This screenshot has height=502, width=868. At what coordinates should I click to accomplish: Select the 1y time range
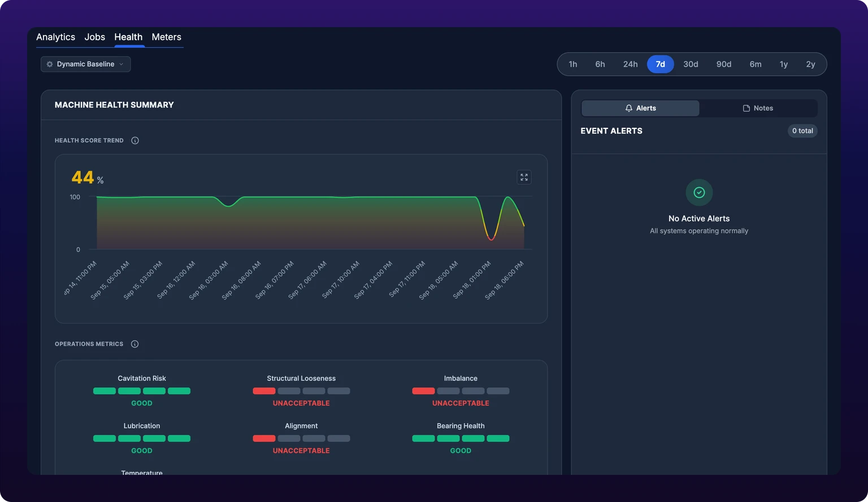pyautogui.click(x=784, y=64)
